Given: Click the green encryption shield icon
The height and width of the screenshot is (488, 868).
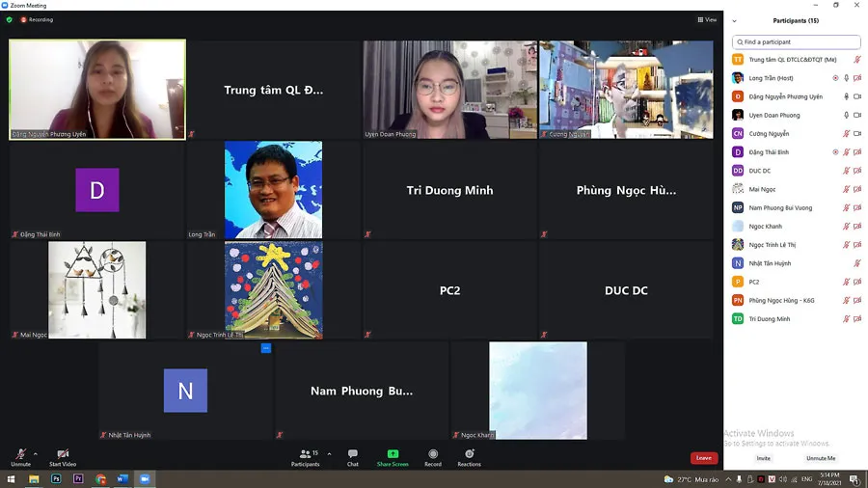Looking at the screenshot, I should click(10, 19).
